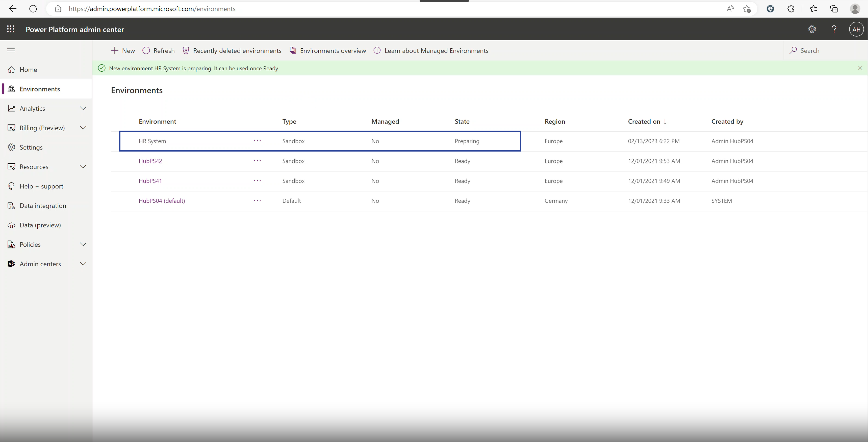Open the Help question mark icon
Image resolution: width=868 pixels, height=442 pixels.
[x=834, y=29]
